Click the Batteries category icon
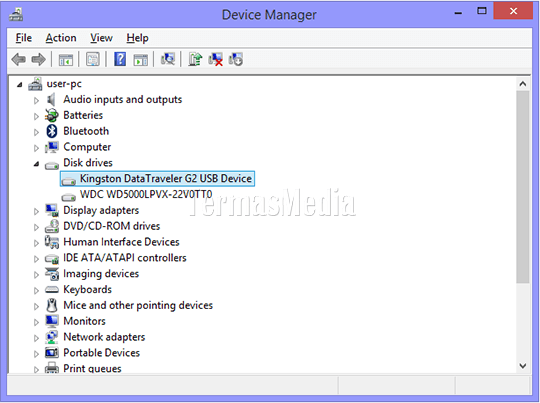 point(52,115)
